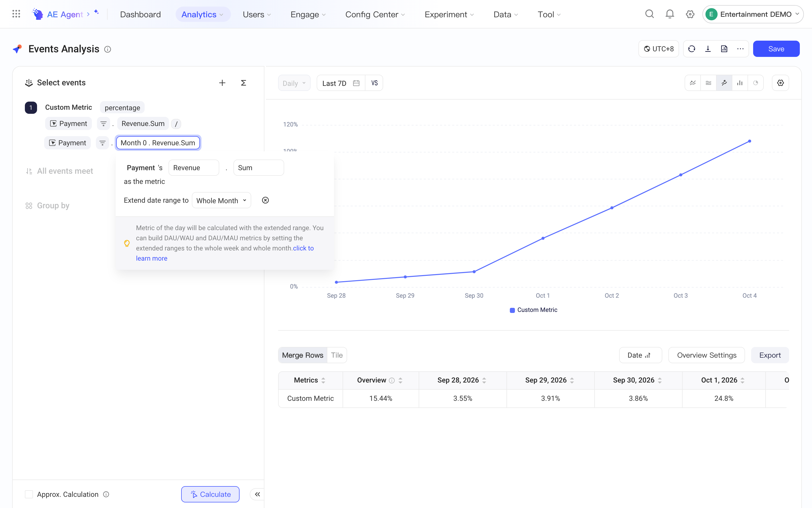Switch table to Tile view
This screenshot has width=812, height=508.
[x=337, y=355]
